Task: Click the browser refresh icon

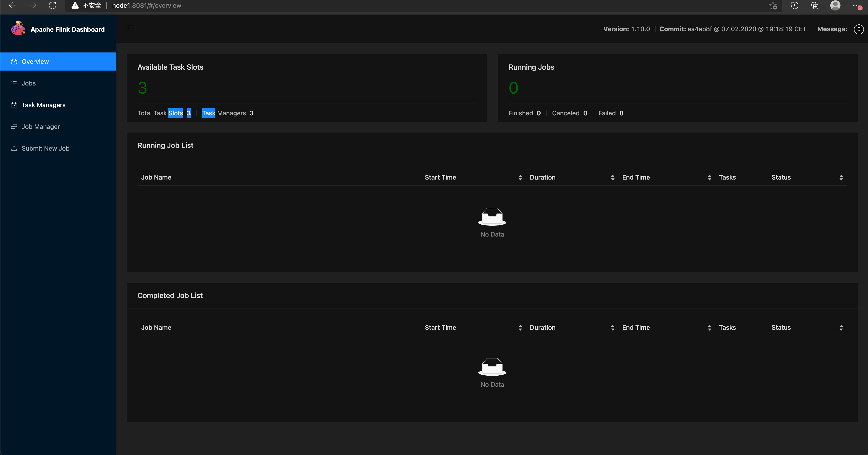Action: tap(52, 5)
